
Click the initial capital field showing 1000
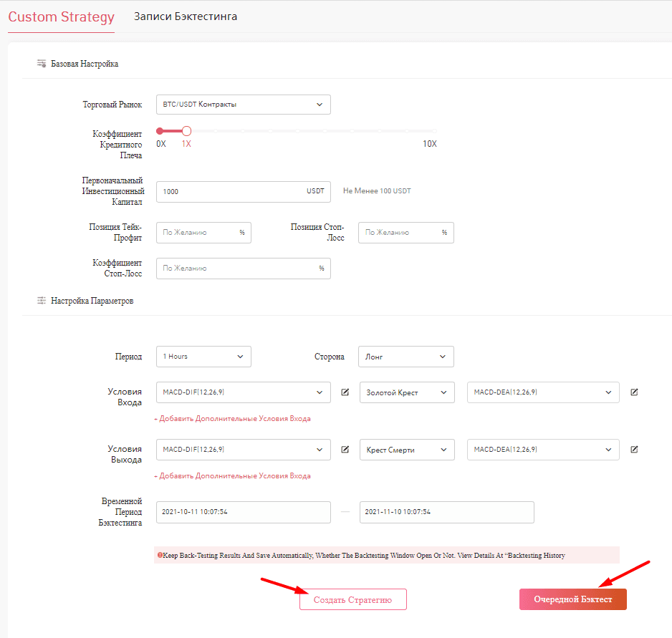coord(243,191)
